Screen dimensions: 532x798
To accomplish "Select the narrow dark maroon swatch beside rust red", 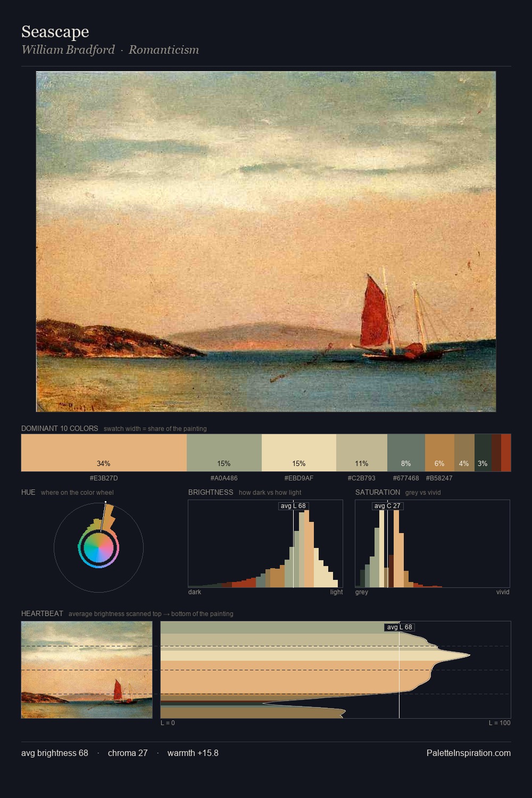I will [x=496, y=453].
